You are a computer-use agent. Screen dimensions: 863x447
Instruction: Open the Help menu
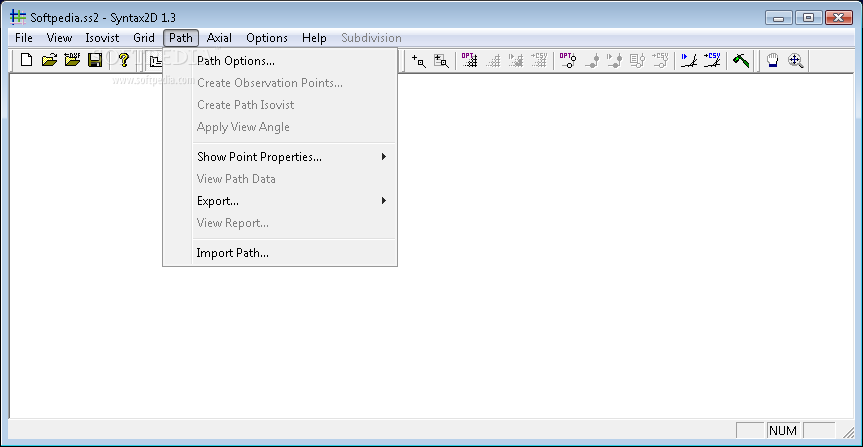[x=314, y=38]
